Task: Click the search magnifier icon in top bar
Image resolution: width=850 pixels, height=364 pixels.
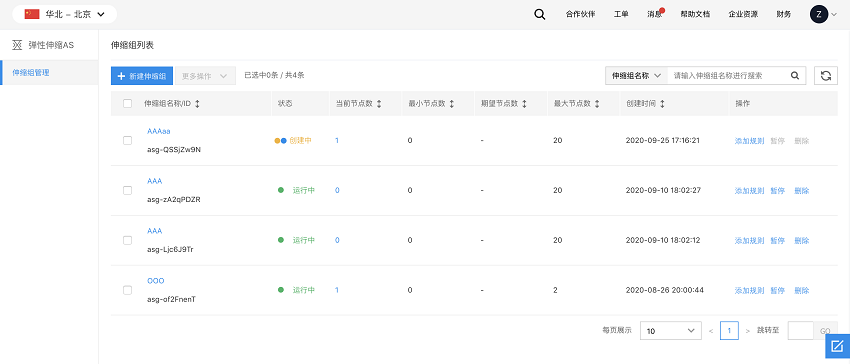Action: (539, 15)
